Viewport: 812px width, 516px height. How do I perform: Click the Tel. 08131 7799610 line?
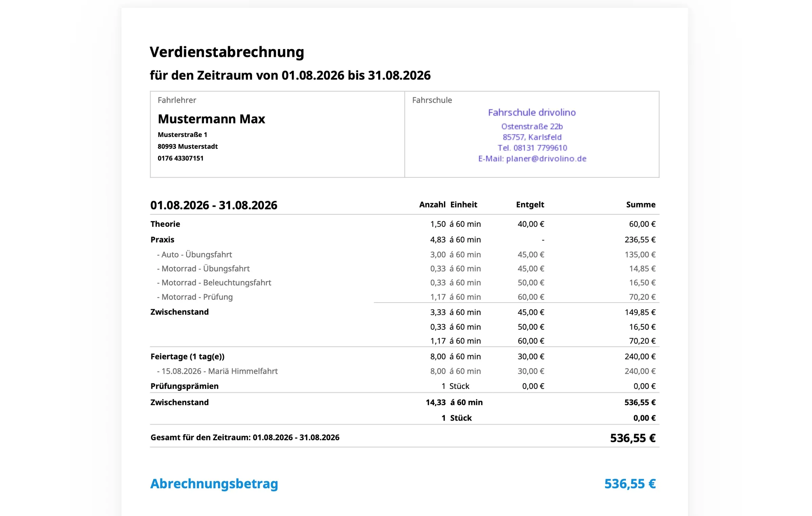532,148
